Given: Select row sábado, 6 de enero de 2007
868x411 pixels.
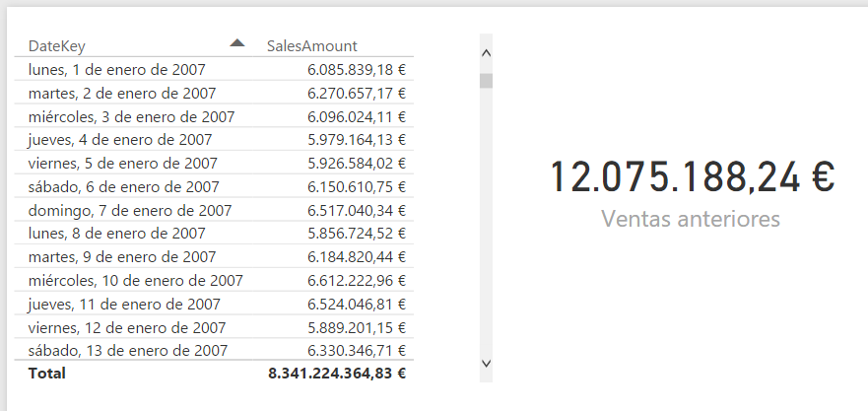Looking at the screenshot, I should (214, 186).
